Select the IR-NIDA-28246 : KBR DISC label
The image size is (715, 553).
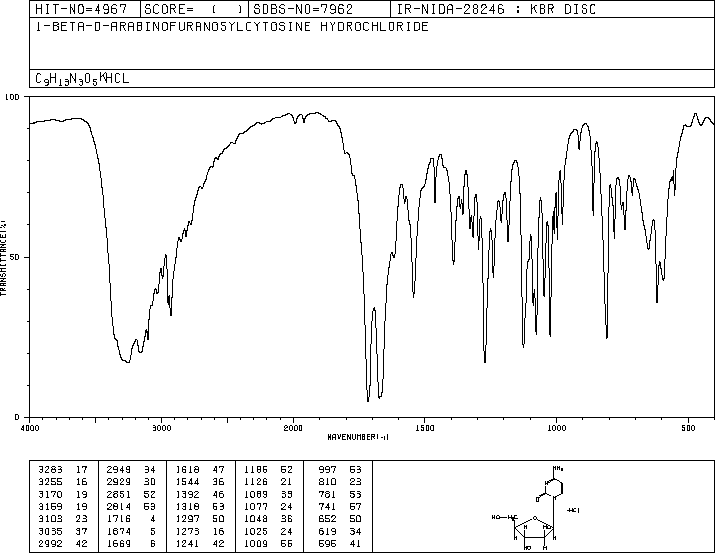[x=496, y=10]
